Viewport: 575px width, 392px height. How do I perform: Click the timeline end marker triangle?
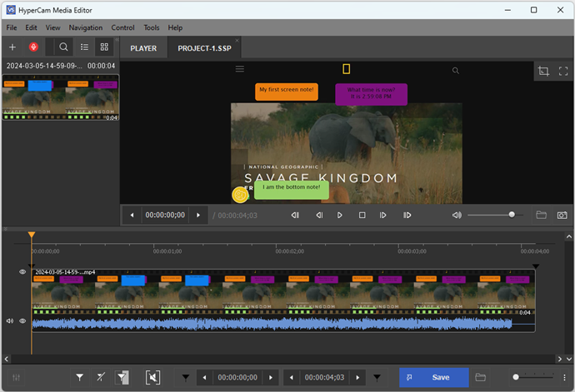pos(535,266)
